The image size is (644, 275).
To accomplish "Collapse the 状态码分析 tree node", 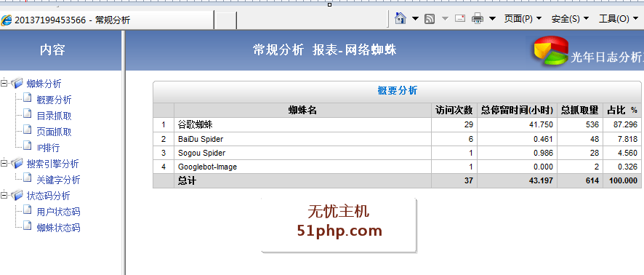I will (x=4, y=195).
